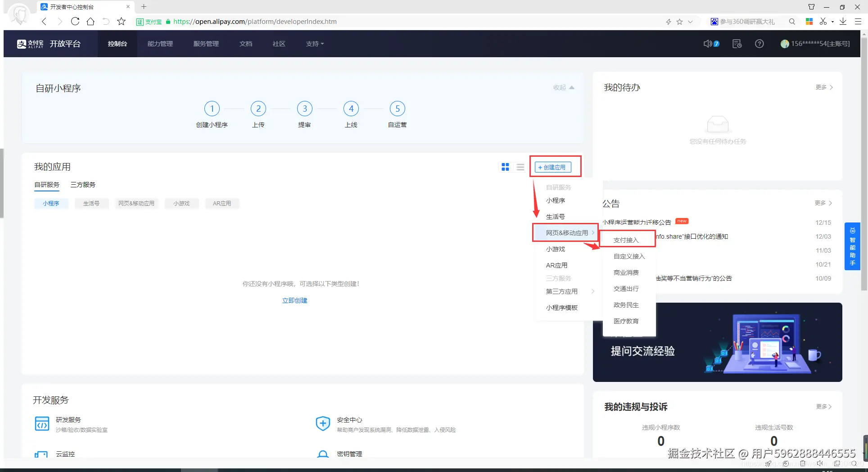This screenshot has width=868, height=472.
Task: Open the scissors screenshot tool
Action: pyautogui.click(x=823, y=21)
